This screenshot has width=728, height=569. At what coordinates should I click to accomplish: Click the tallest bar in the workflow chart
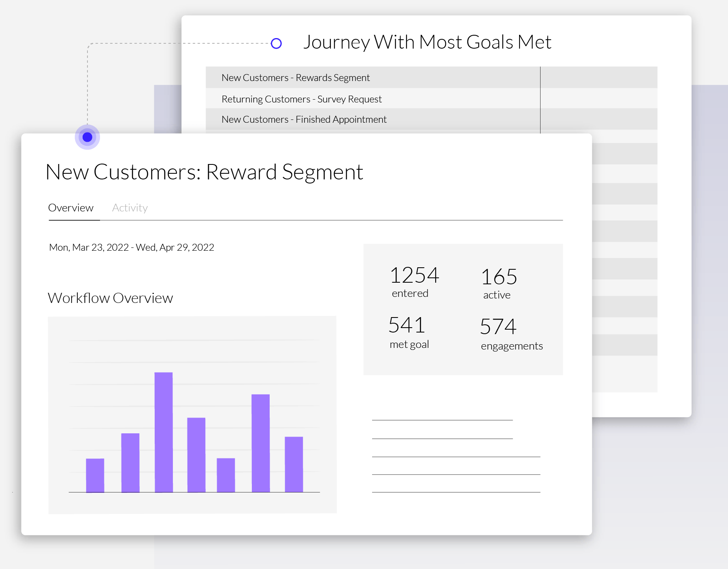[x=164, y=432]
